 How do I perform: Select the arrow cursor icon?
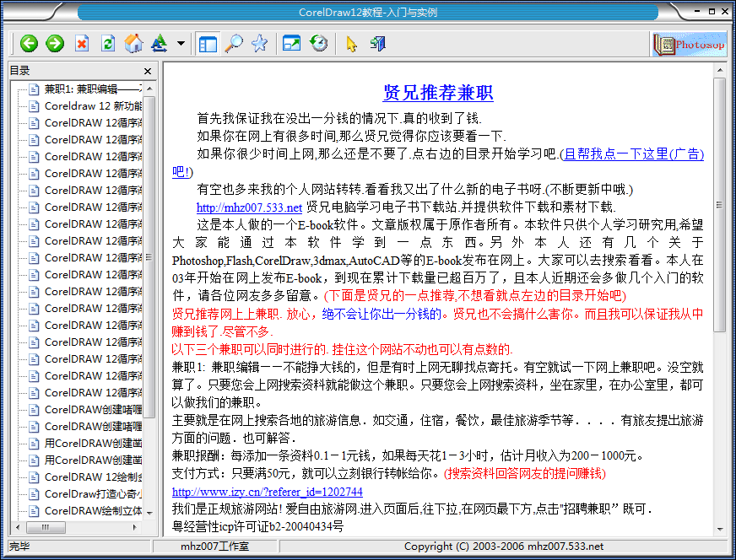click(352, 43)
